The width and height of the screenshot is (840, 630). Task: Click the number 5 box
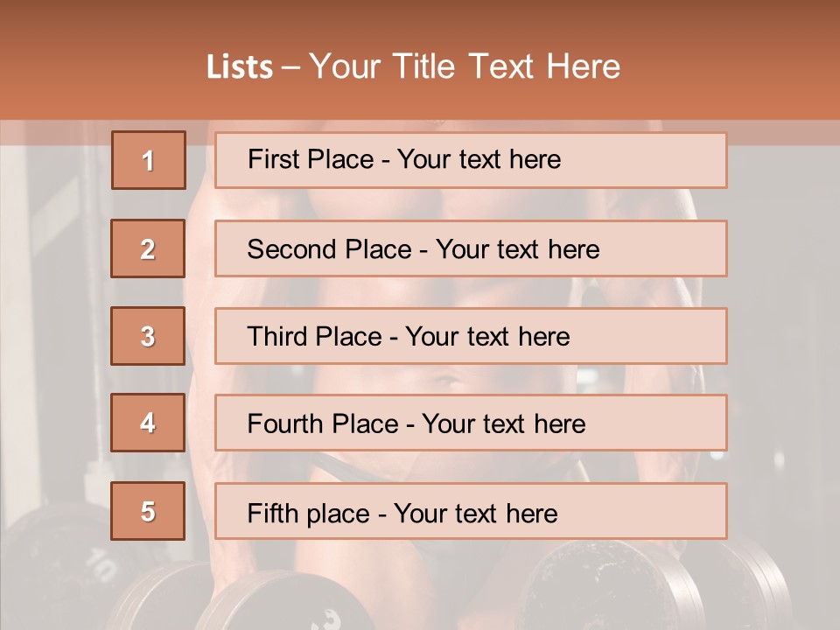coord(148,511)
